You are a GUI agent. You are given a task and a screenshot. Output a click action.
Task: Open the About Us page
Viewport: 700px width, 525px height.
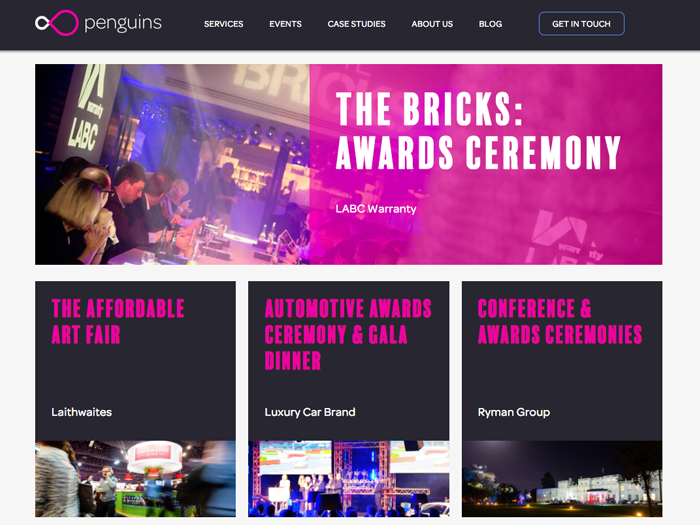[432, 24]
